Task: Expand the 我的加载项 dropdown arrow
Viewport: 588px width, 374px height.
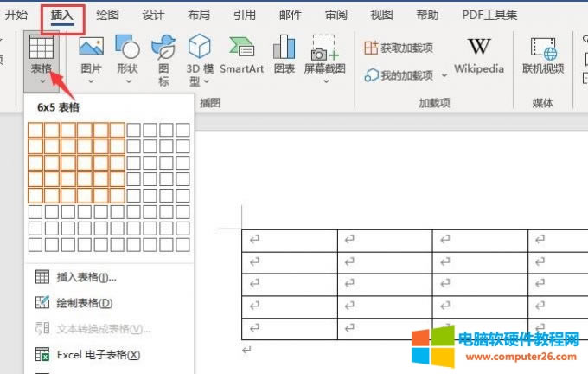Action: (x=444, y=75)
